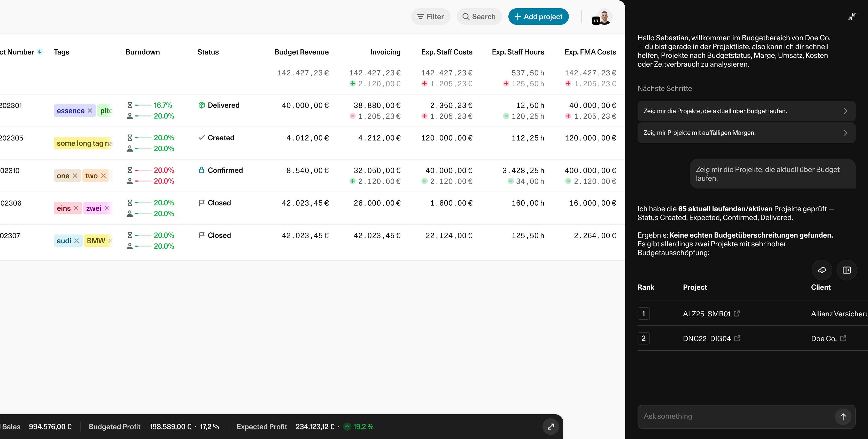
Task: Click the red minus 1.205,23 € invoicing delta in 202301
Action: (x=375, y=116)
